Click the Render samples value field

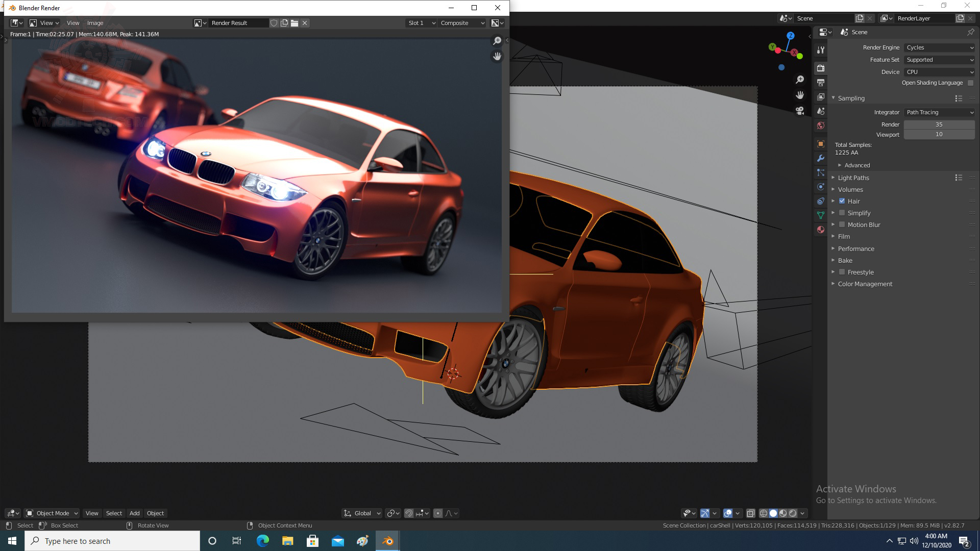point(939,124)
